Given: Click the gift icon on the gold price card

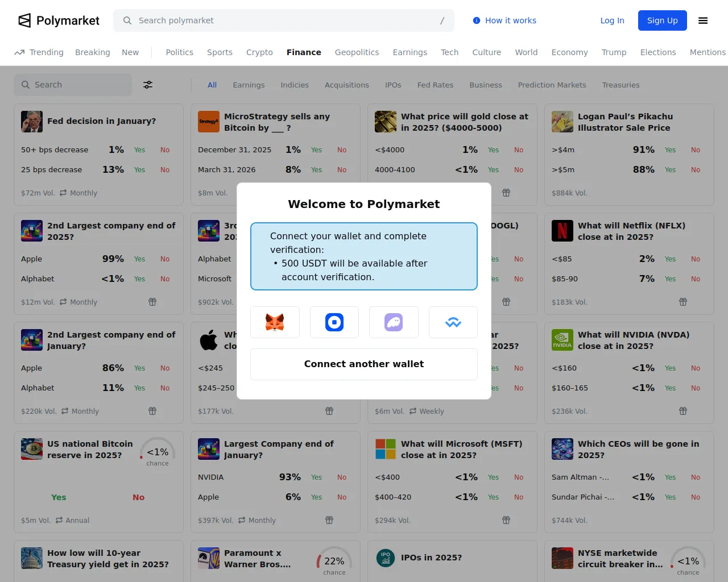Looking at the screenshot, I should click(506, 193).
